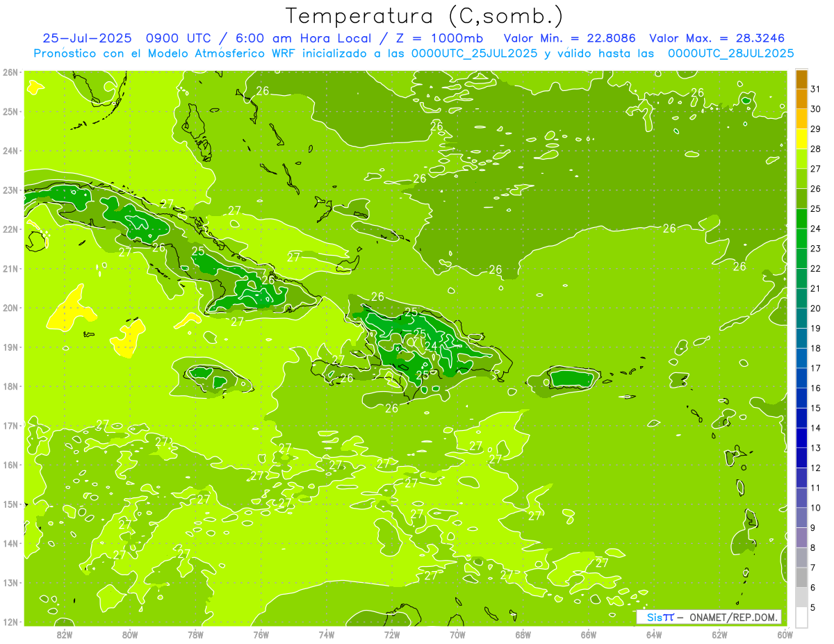Image resolution: width=834 pixels, height=644 pixels.
Task: Click the 60W longitude axis label
Action: coord(785,634)
